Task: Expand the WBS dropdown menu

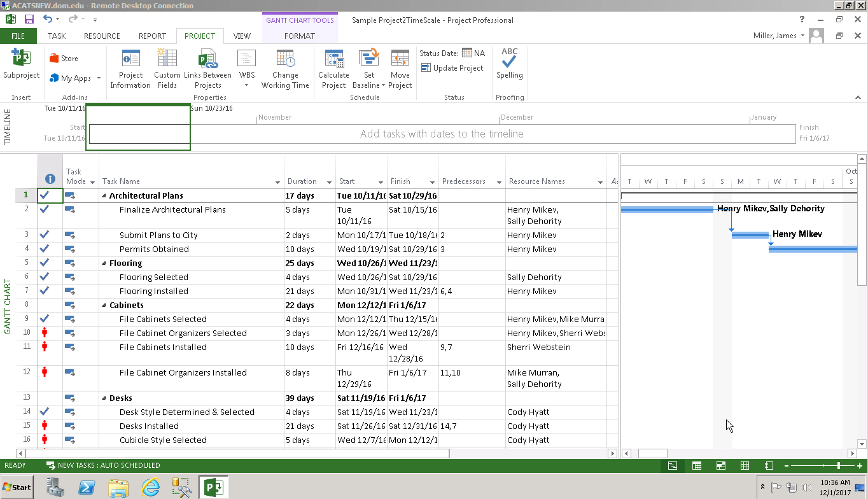Action: click(246, 85)
